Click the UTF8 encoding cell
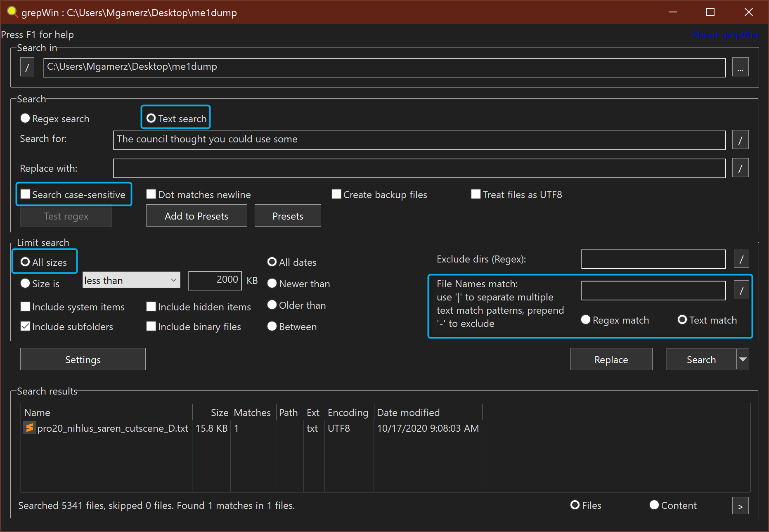Viewport: 769px width, 532px height. 339,428
